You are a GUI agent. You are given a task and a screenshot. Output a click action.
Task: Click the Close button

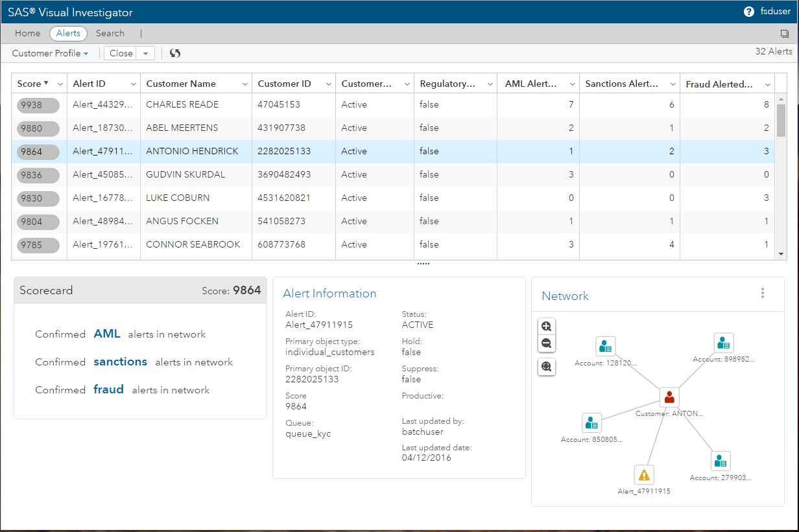(121, 53)
